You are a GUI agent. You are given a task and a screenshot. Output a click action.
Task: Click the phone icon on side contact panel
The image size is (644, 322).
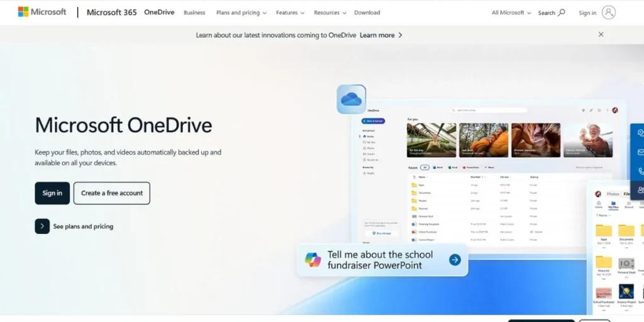pyautogui.click(x=640, y=171)
